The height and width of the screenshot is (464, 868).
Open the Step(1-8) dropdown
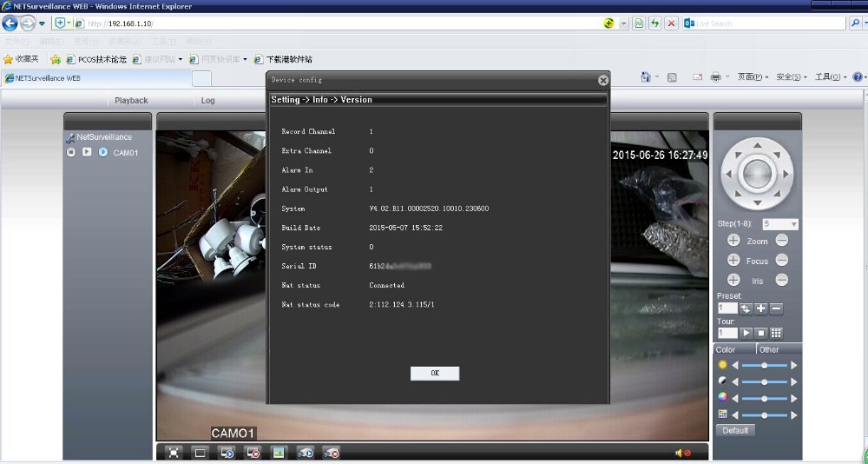tap(792, 224)
